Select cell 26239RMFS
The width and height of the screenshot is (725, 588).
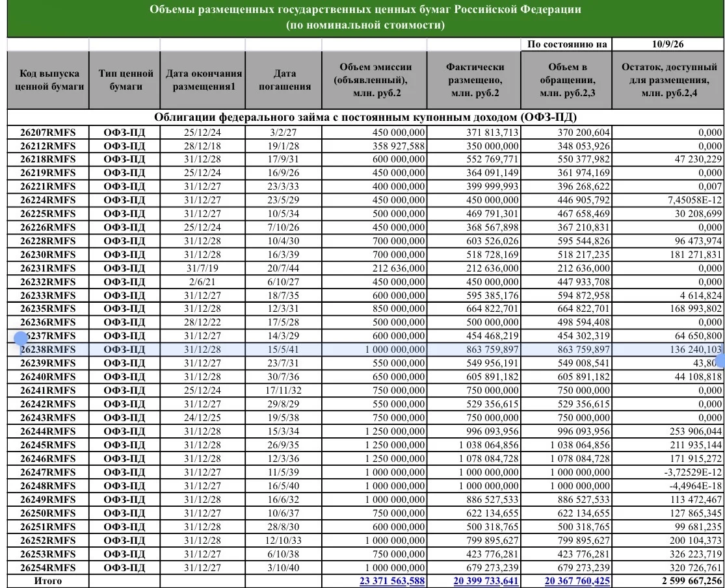click(x=48, y=363)
